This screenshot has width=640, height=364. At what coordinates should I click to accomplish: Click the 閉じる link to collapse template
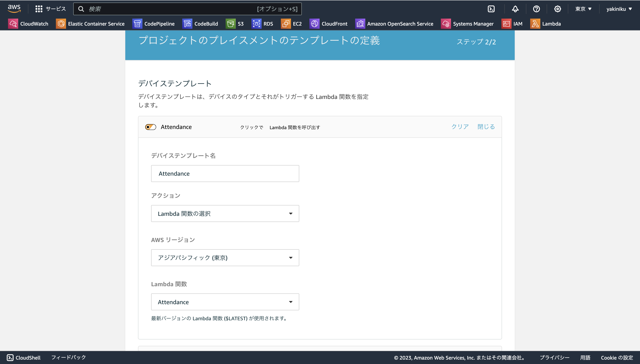point(485,126)
